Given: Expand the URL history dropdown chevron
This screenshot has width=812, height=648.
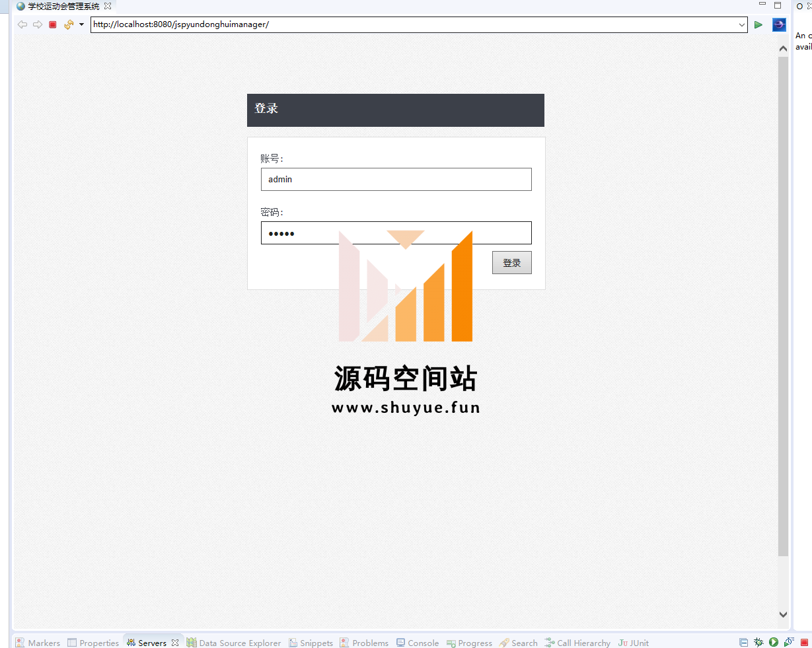Looking at the screenshot, I should 742,24.
